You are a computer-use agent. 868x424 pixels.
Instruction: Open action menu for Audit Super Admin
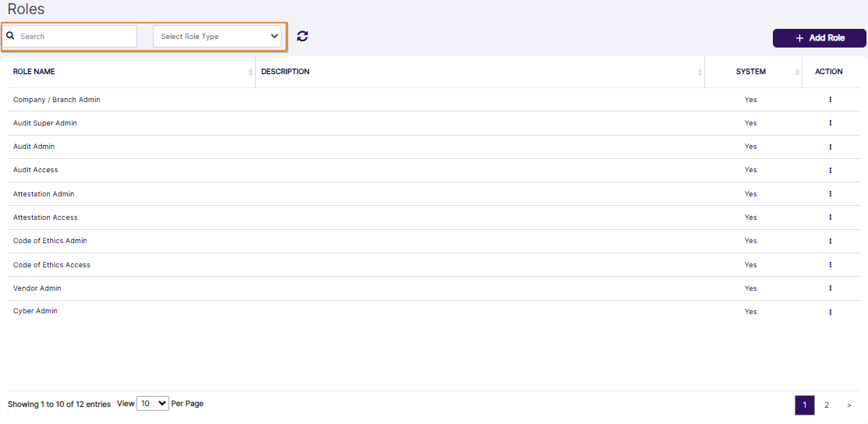pyautogui.click(x=830, y=123)
